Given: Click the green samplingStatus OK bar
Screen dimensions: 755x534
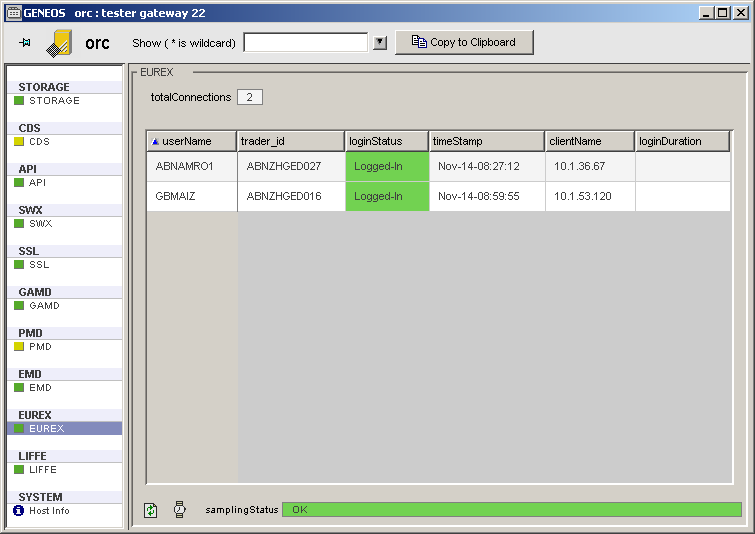Looking at the screenshot, I should (511, 510).
